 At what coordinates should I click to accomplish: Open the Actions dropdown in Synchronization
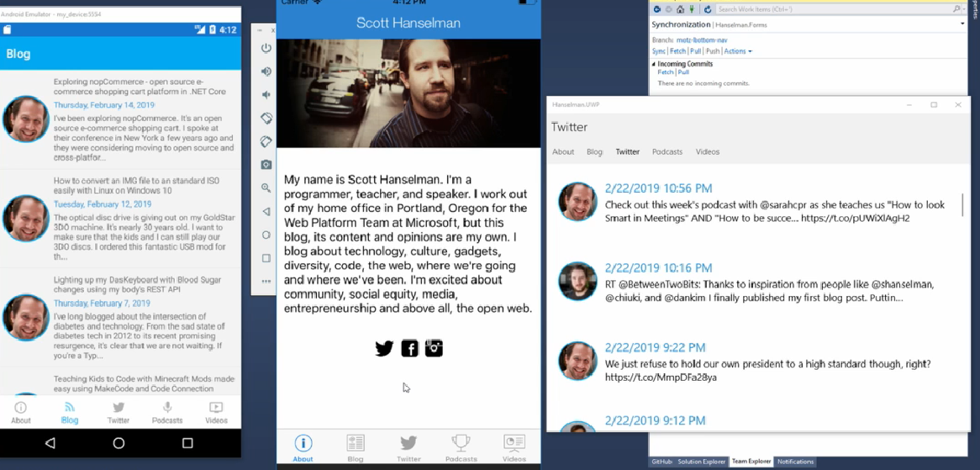click(x=738, y=51)
